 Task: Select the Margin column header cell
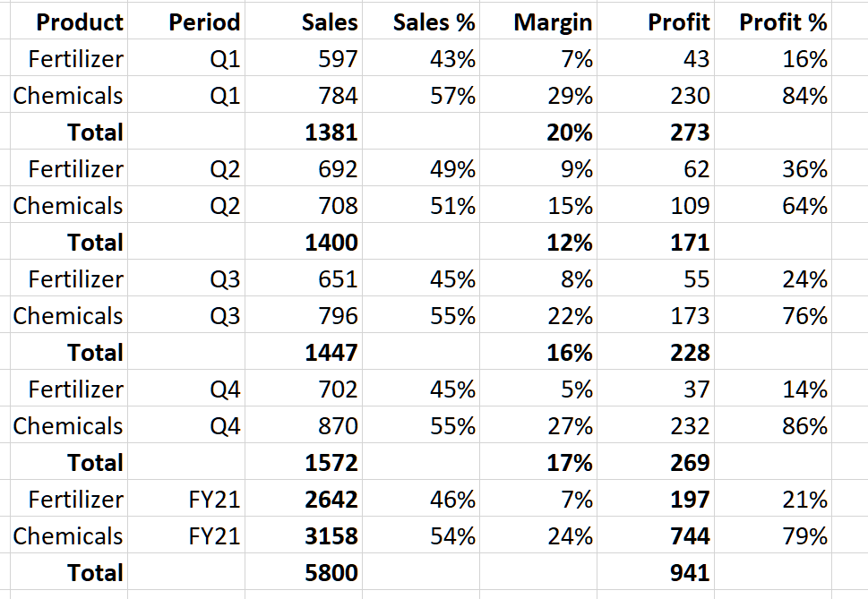click(553, 22)
